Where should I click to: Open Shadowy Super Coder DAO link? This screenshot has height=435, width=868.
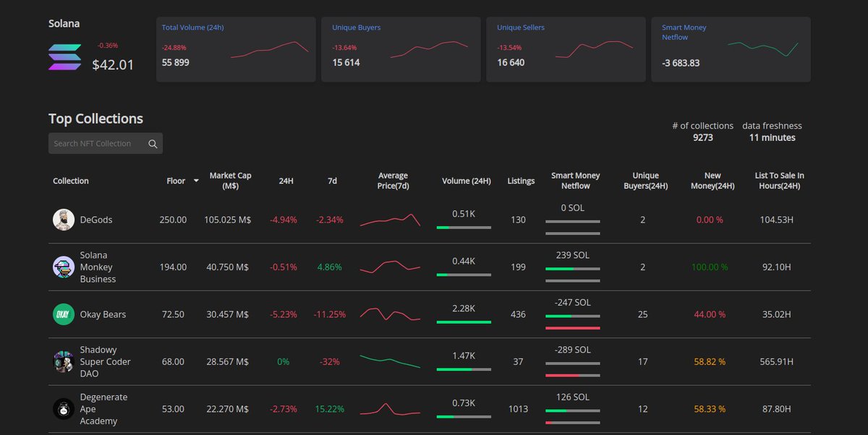pos(105,361)
